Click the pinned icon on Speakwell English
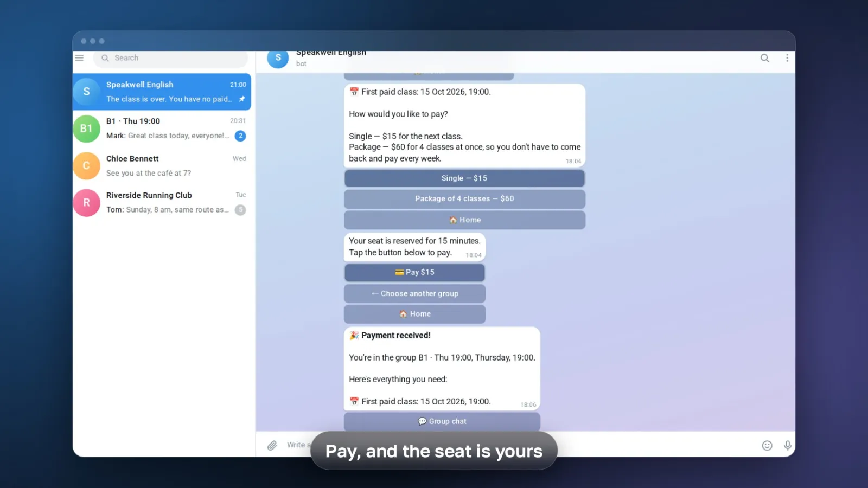The image size is (868, 488). [x=242, y=99]
